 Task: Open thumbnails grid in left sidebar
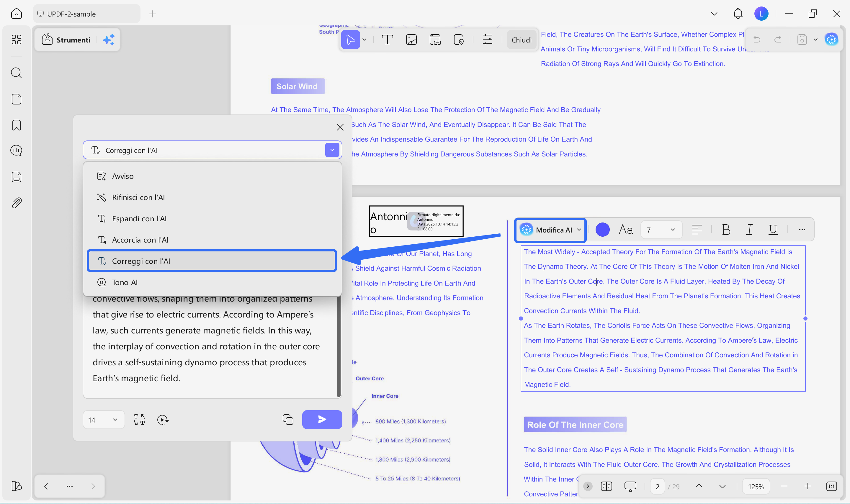(x=16, y=40)
